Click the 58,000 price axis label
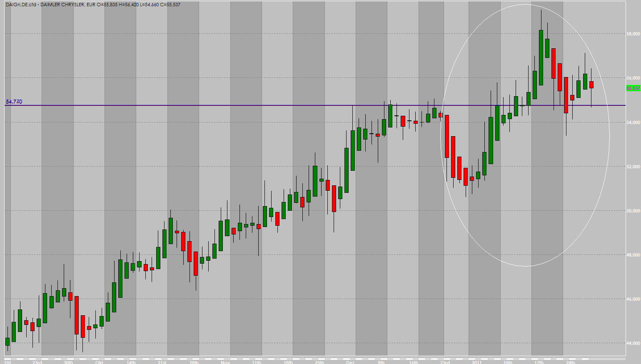The height and width of the screenshot is (364, 641). tap(633, 34)
